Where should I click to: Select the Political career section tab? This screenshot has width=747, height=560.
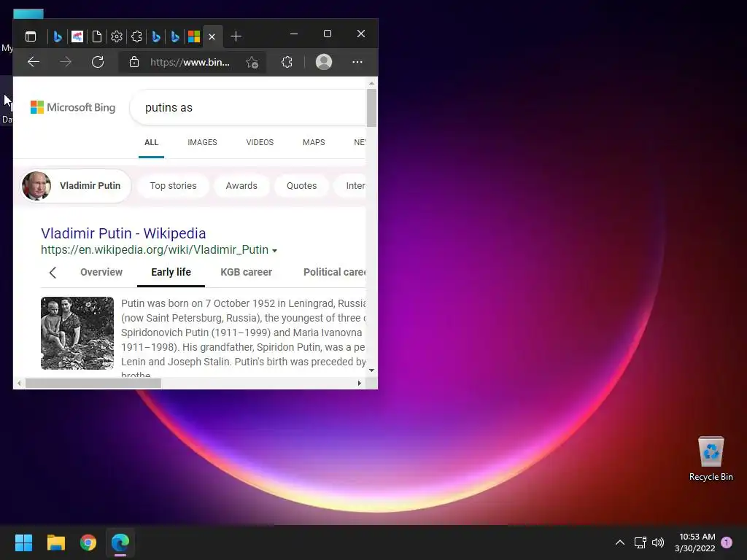(334, 272)
